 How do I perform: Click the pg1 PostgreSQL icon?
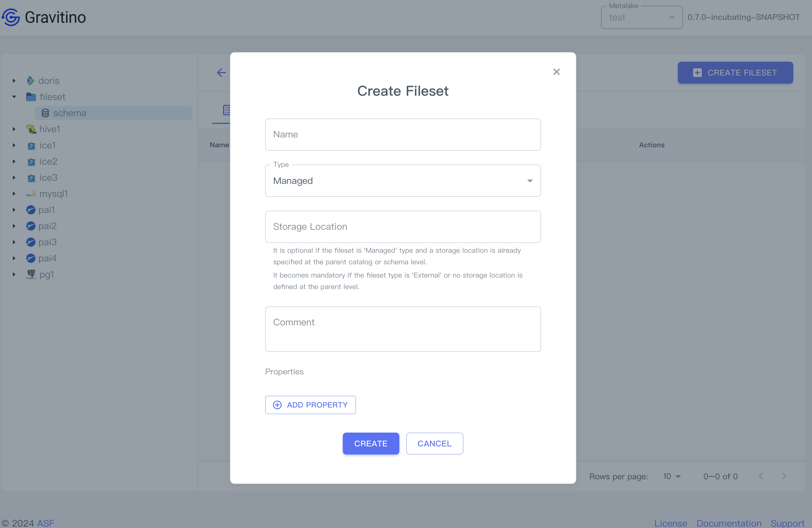pos(31,274)
